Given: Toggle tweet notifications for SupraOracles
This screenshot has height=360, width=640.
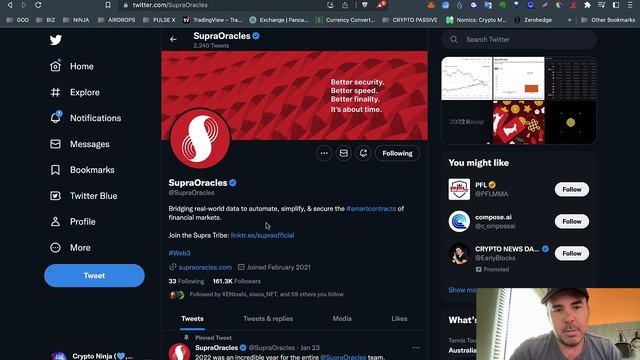Looking at the screenshot, I should pyautogui.click(x=363, y=153).
